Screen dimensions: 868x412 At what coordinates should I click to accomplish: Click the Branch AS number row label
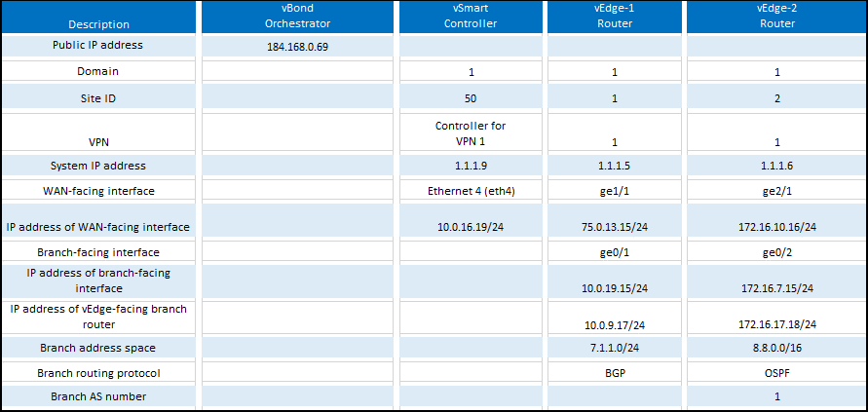click(x=98, y=396)
